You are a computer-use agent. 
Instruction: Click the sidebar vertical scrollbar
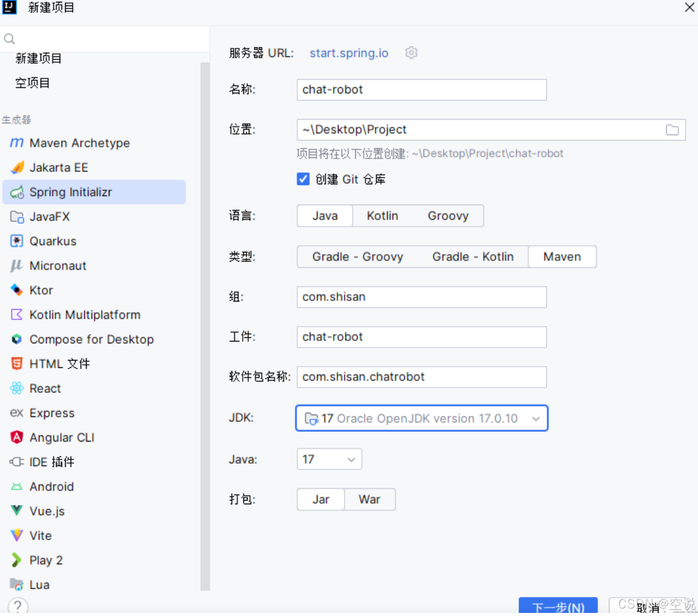click(205, 326)
